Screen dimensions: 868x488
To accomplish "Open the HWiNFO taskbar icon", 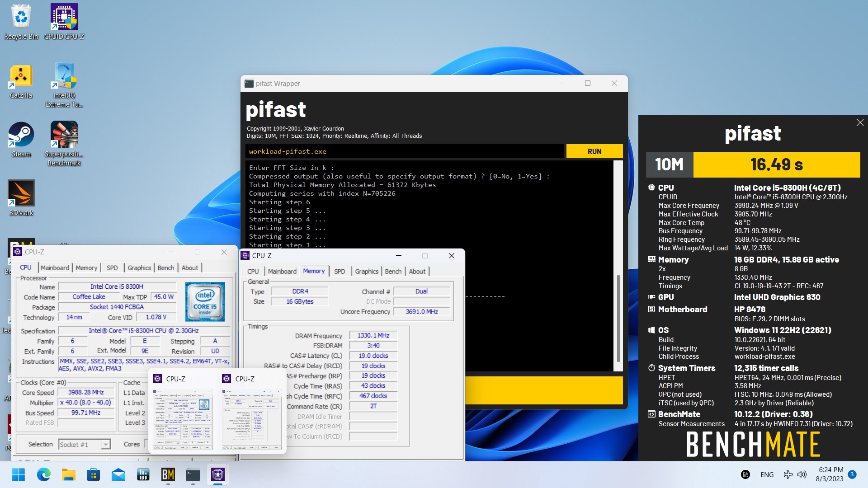I will [143, 474].
